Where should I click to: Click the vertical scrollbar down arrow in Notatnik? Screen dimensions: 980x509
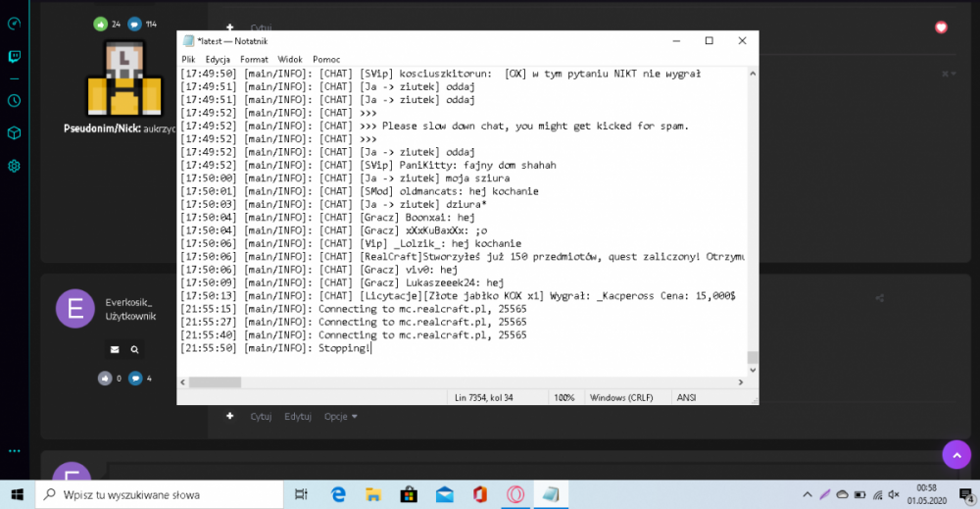753,370
